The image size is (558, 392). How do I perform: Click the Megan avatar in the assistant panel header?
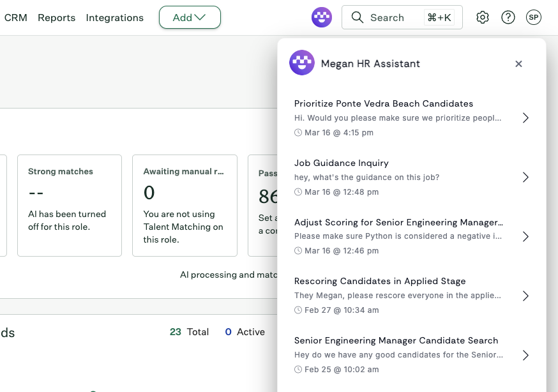[x=302, y=63]
